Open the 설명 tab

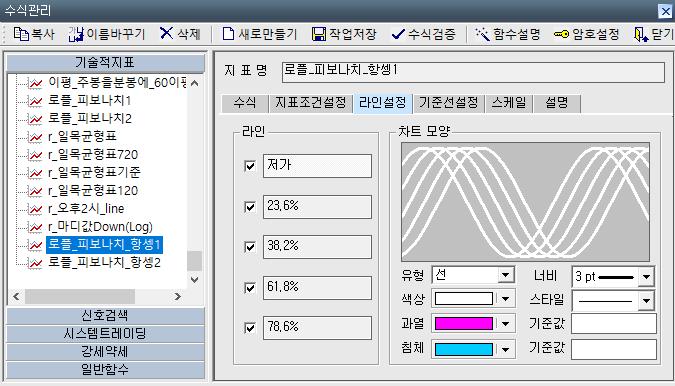[557, 103]
